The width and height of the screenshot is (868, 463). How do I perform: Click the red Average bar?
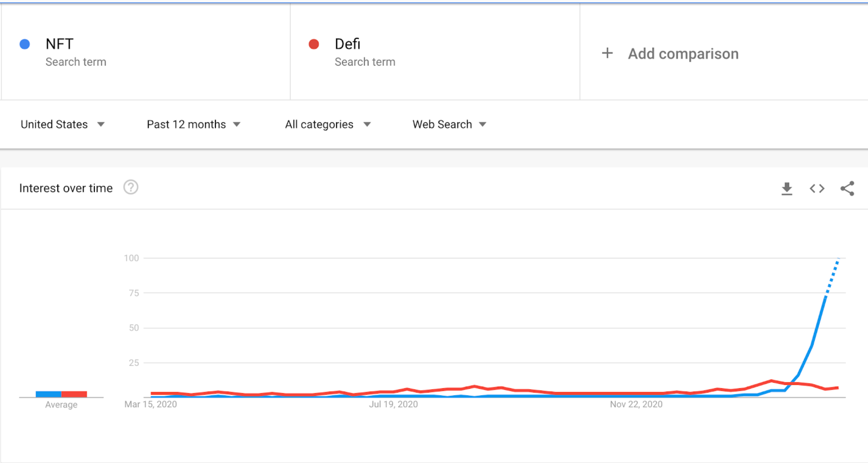pyautogui.click(x=74, y=394)
